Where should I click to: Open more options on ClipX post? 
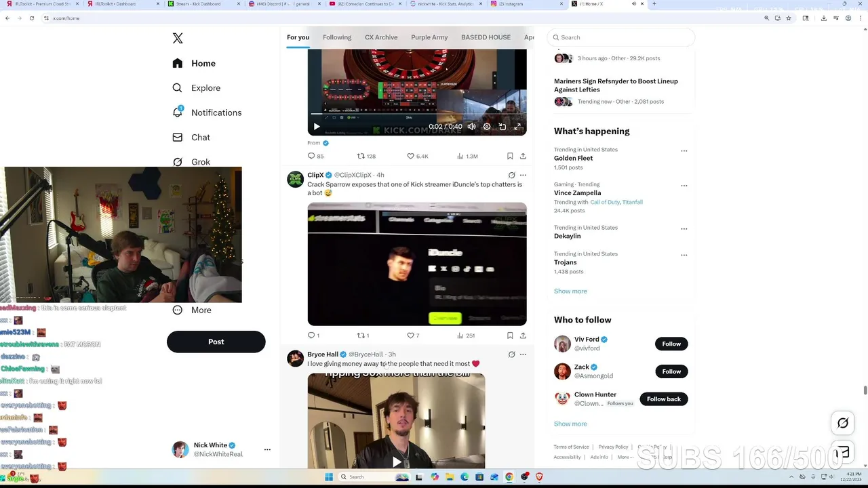(523, 175)
